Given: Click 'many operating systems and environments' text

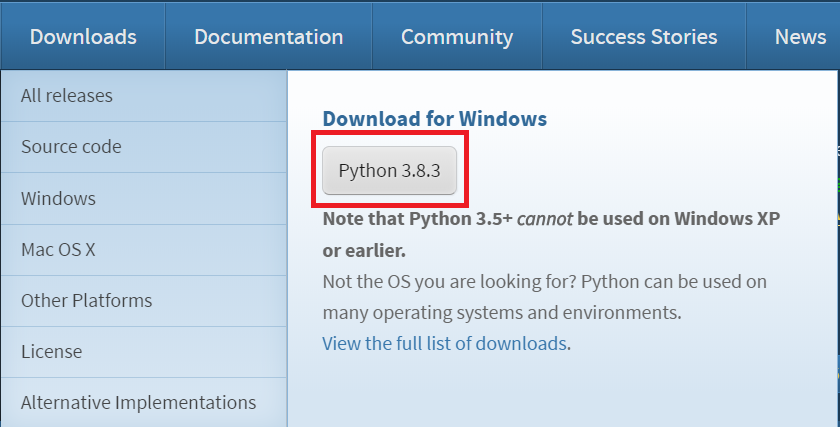Looking at the screenshot, I should [x=501, y=313].
